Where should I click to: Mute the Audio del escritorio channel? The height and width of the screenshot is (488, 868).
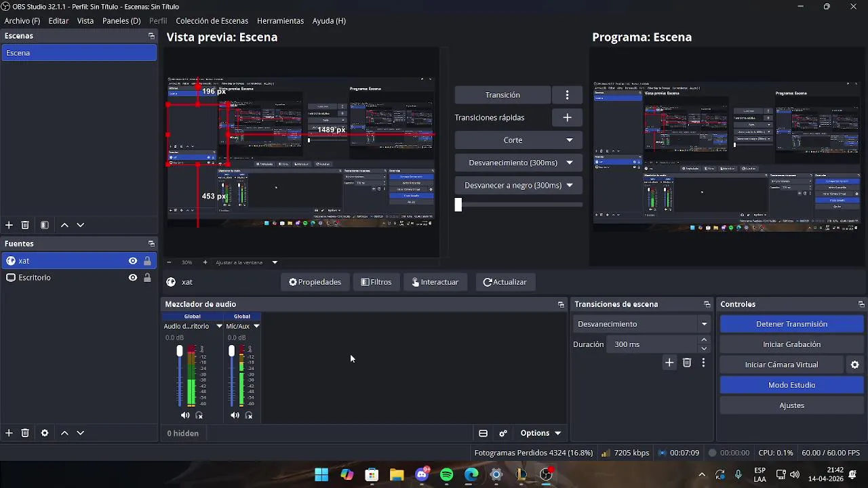coord(185,415)
